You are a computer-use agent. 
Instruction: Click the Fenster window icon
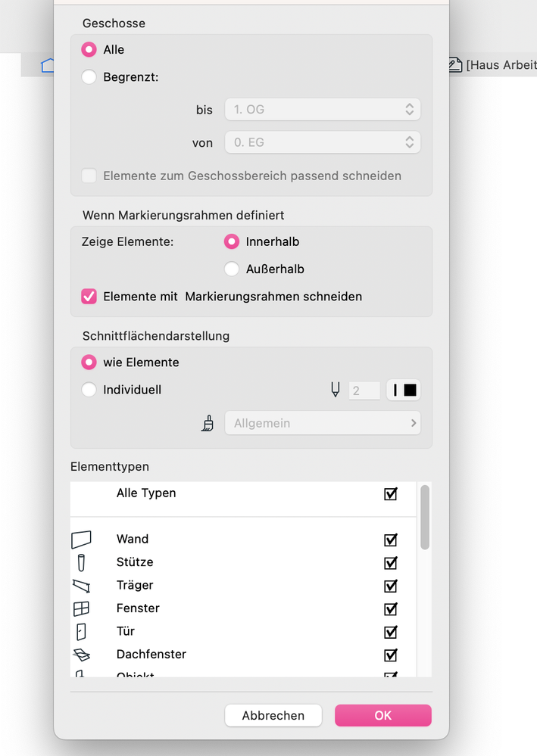[81, 608]
